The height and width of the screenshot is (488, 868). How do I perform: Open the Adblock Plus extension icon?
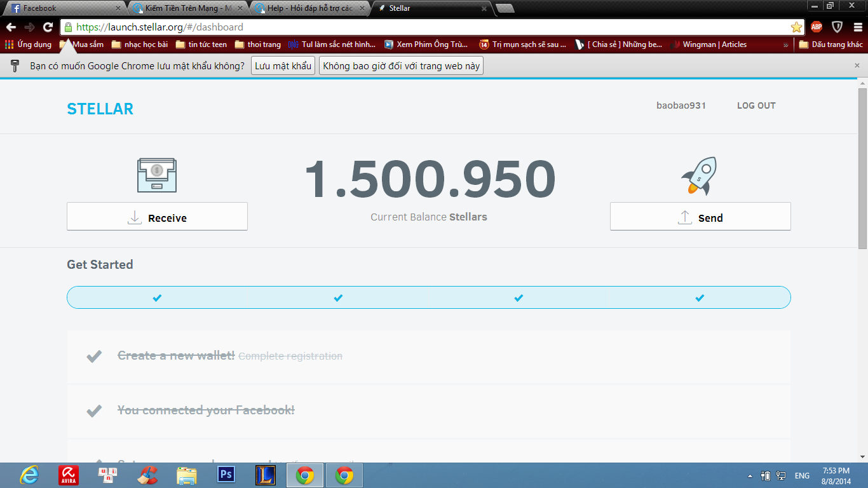coord(817,27)
